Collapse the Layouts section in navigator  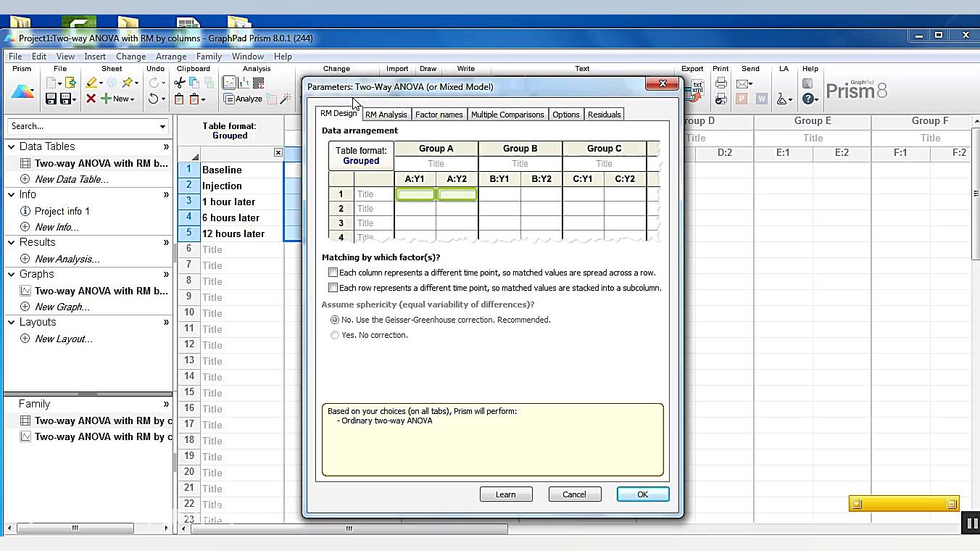(12, 322)
